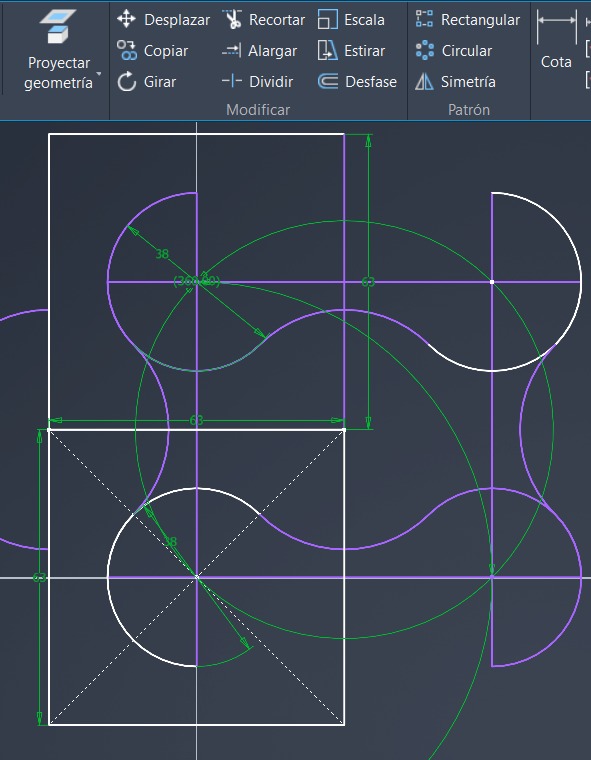The height and width of the screenshot is (760, 591).
Task: Select the lower 38 dimension text
Action: pyautogui.click(x=170, y=541)
